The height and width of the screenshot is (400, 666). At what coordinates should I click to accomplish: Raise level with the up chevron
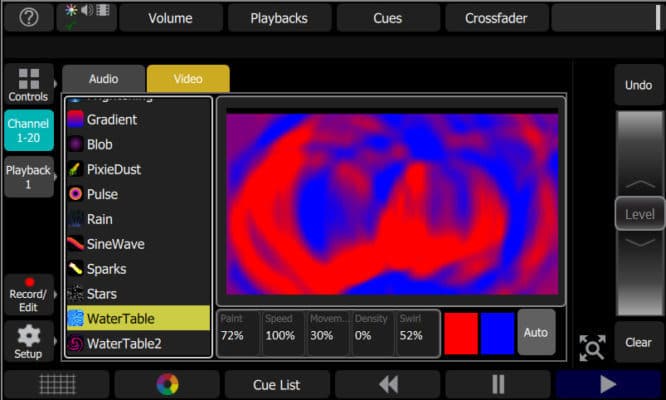pos(639,185)
